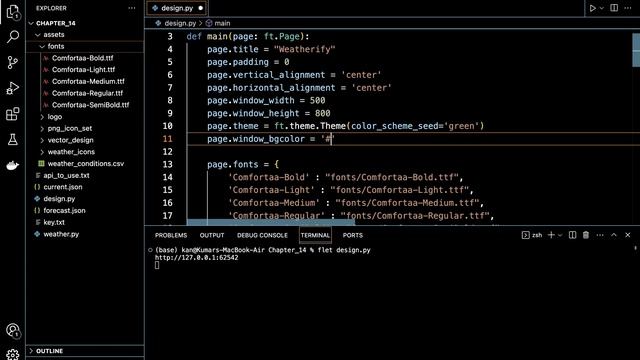Switch to the DEBUG CONSOLE tab

pos(262,236)
